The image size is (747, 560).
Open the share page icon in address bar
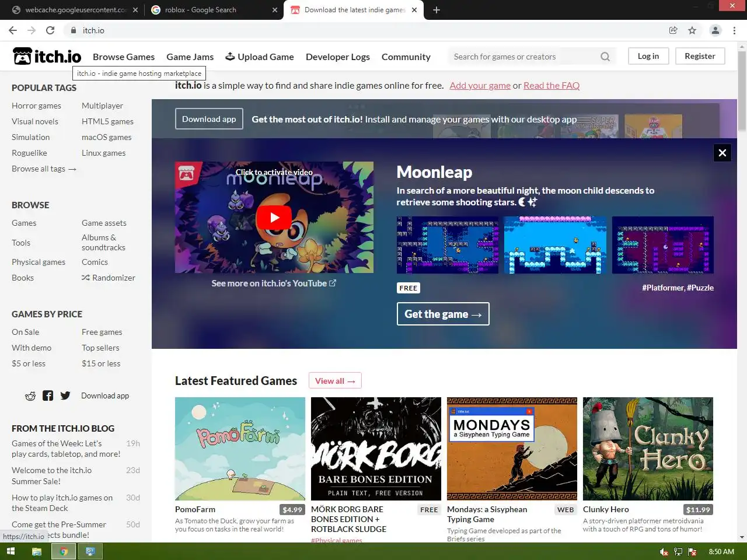673,30
